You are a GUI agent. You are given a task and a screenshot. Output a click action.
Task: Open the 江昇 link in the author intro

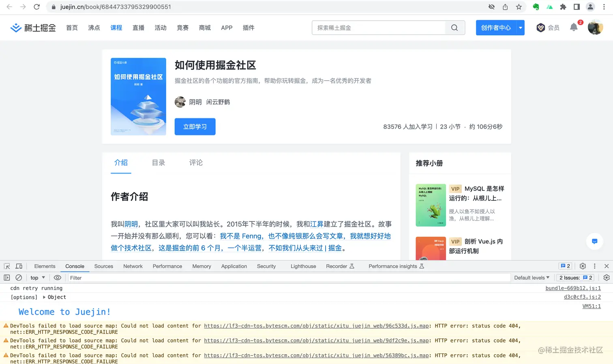[317, 224]
